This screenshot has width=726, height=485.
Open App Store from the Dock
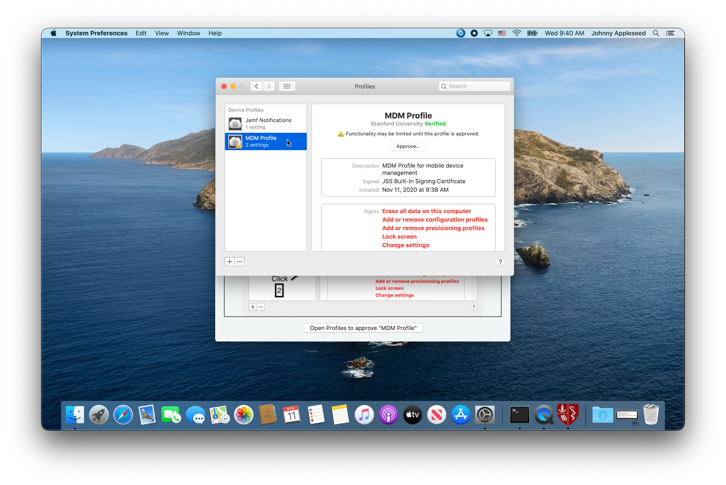point(461,415)
